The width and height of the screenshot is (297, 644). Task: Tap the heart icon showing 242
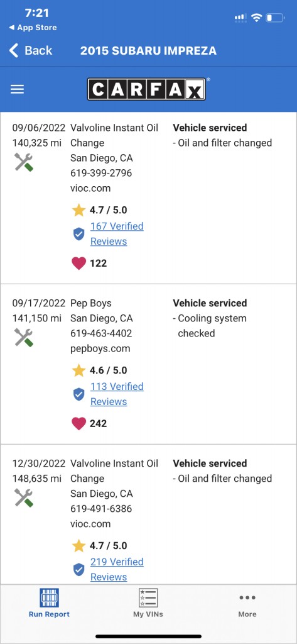[x=78, y=423]
